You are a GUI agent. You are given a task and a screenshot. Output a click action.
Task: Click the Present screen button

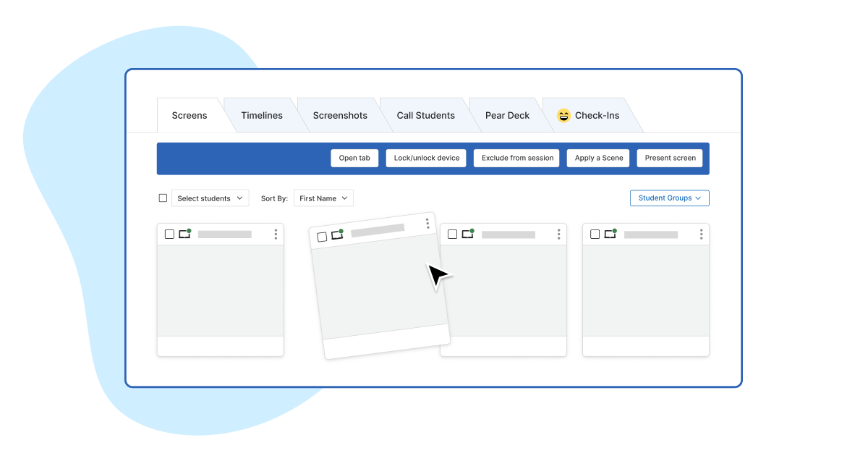670,158
